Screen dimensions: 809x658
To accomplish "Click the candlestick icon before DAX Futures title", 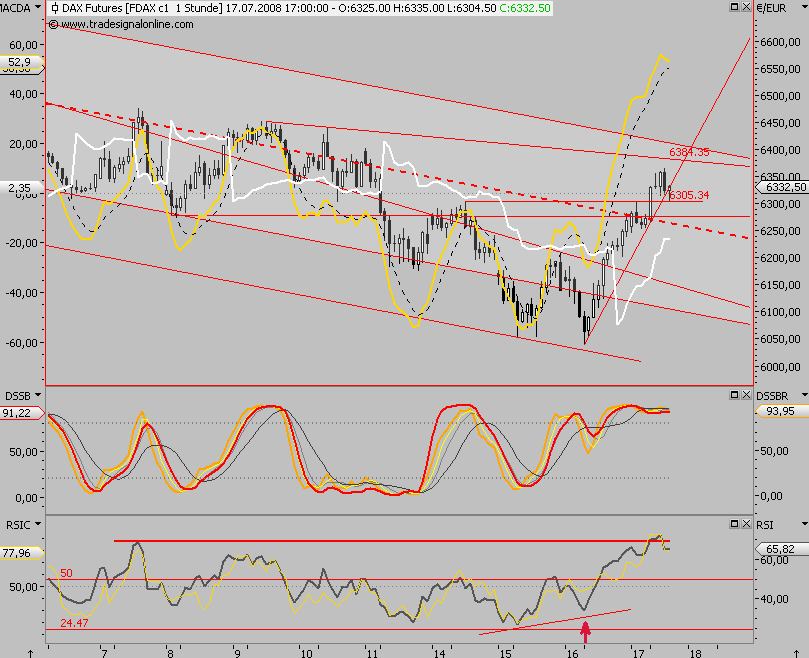I will coord(55,8).
